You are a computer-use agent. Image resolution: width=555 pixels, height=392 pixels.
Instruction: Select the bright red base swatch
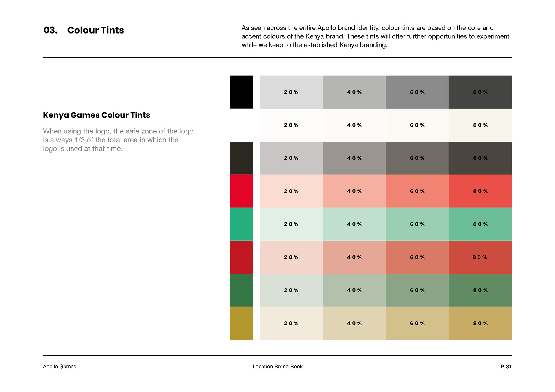tap(241, 191)
